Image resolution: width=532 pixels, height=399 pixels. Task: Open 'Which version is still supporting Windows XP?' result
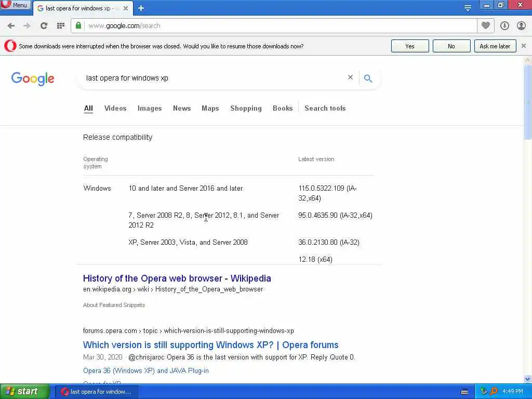coord(211,345)
